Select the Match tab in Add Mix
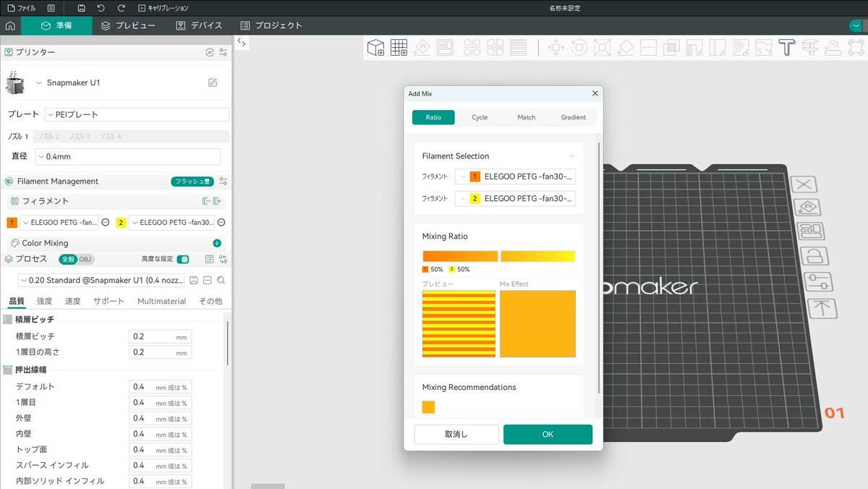Viewport: 868px width, 489px height. (527, 117)
